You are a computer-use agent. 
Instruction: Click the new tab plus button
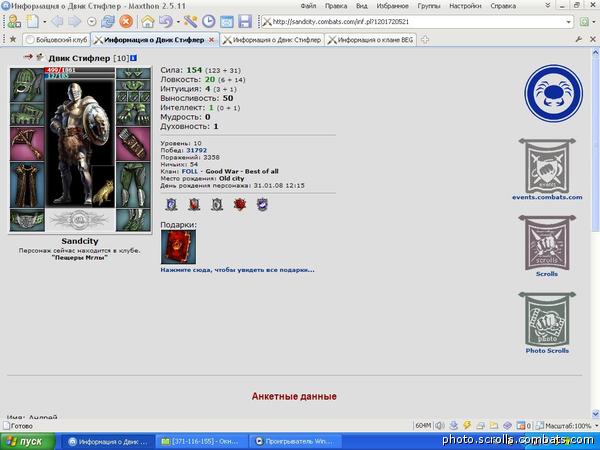pyautogui.click(x=425, y=39)
